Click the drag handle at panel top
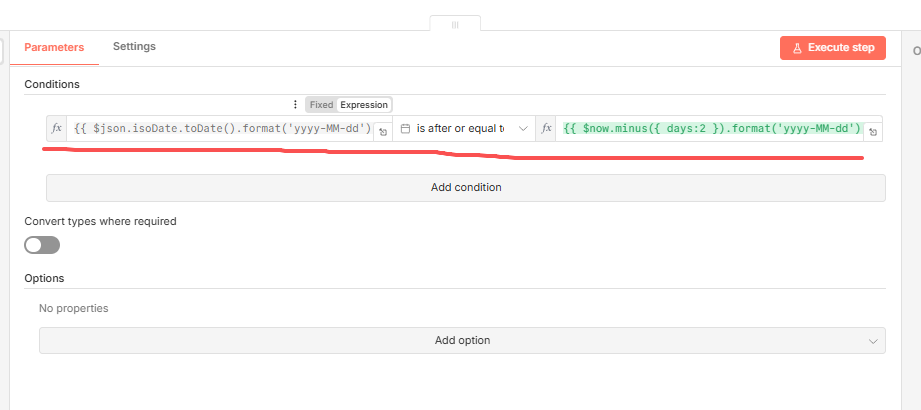The image size is (921, 410). (455, 24)
